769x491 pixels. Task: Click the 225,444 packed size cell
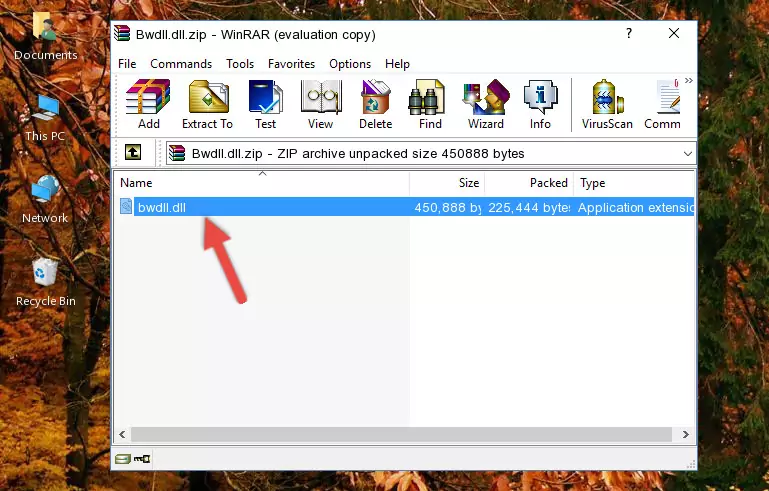(x=529, y=207)
